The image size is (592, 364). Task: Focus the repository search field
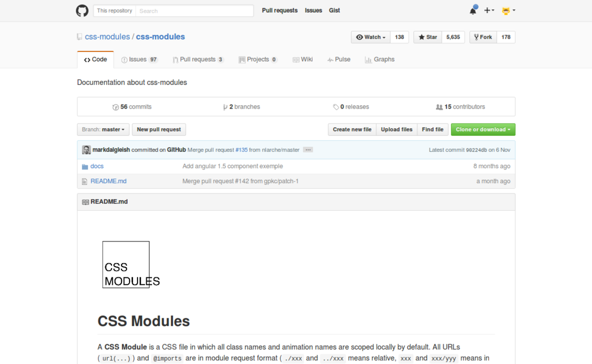click(x=194, y=11)
